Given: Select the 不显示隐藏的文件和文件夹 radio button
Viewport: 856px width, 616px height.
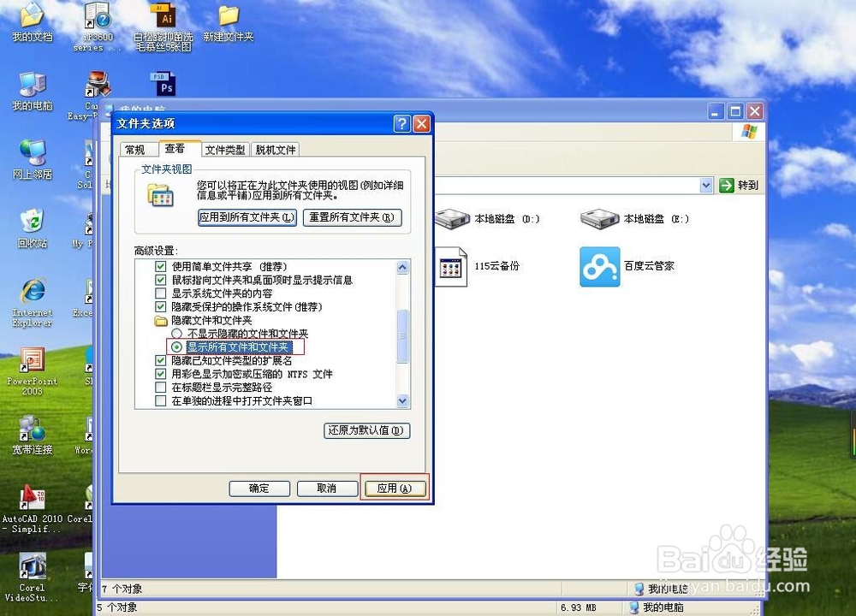Looking at the screenshot, I should 177,334.
